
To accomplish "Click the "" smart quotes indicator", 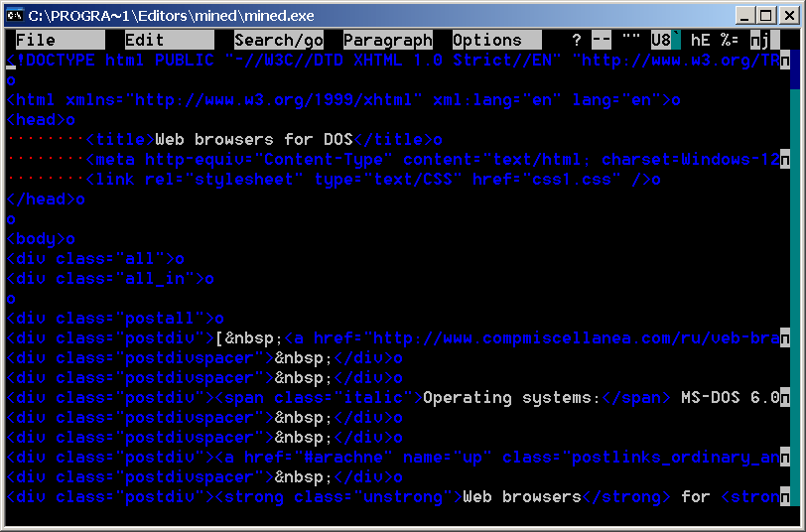I will tap(631, 41).
